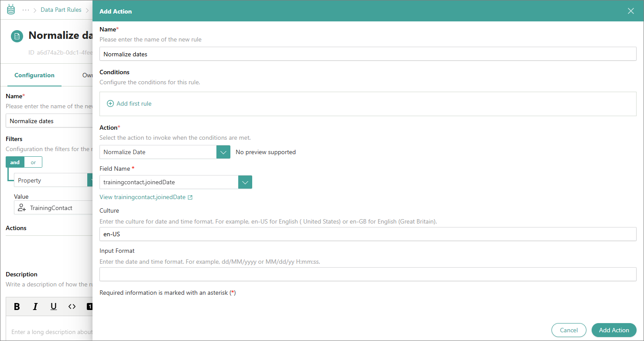Edit the Culture field containing en-US
The width and height of the screenshot is (644, 341).
(368, 234)
